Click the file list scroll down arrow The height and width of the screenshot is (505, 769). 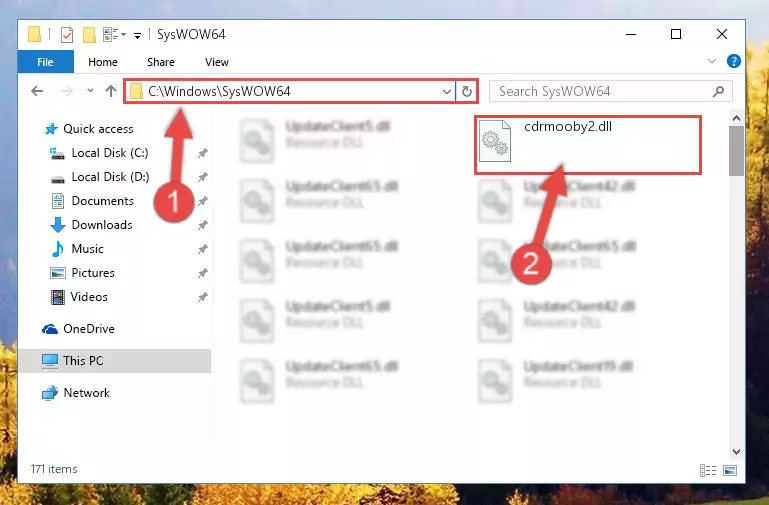(736, 452)
